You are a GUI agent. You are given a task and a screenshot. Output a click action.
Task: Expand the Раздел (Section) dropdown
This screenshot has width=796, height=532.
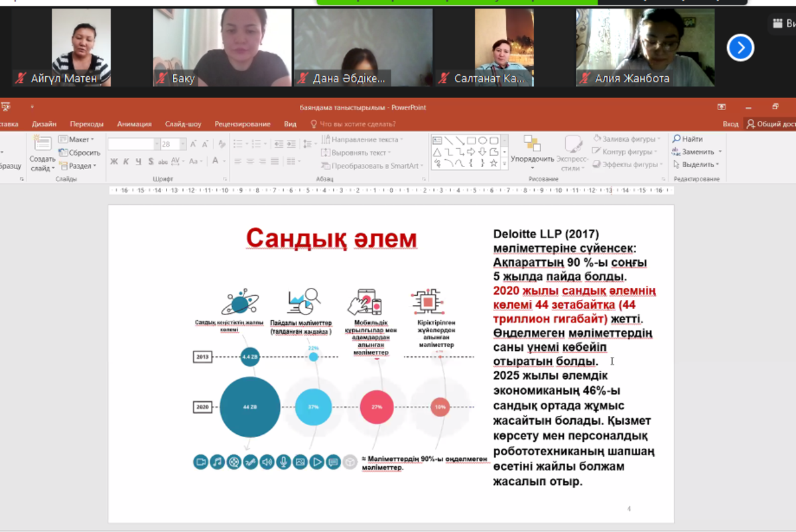[95, 166]
